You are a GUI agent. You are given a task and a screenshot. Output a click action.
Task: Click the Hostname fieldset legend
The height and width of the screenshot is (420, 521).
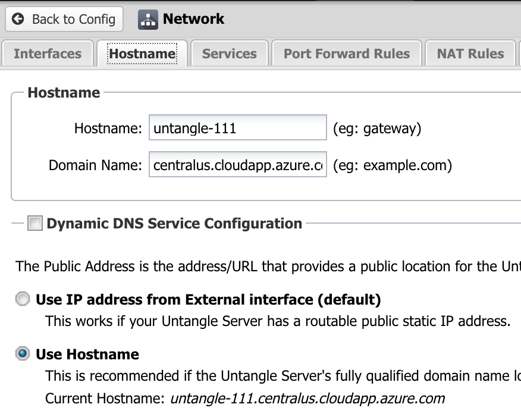(x=64, y=92)
